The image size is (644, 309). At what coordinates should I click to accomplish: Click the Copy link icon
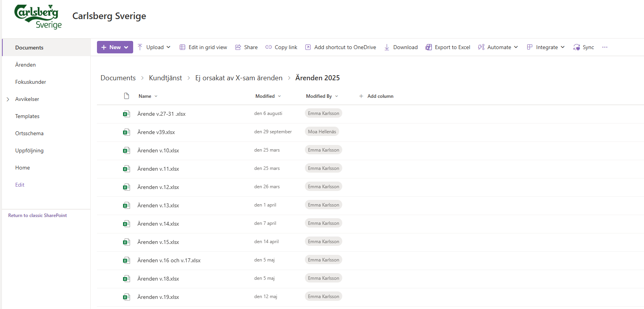click(269, 47)
